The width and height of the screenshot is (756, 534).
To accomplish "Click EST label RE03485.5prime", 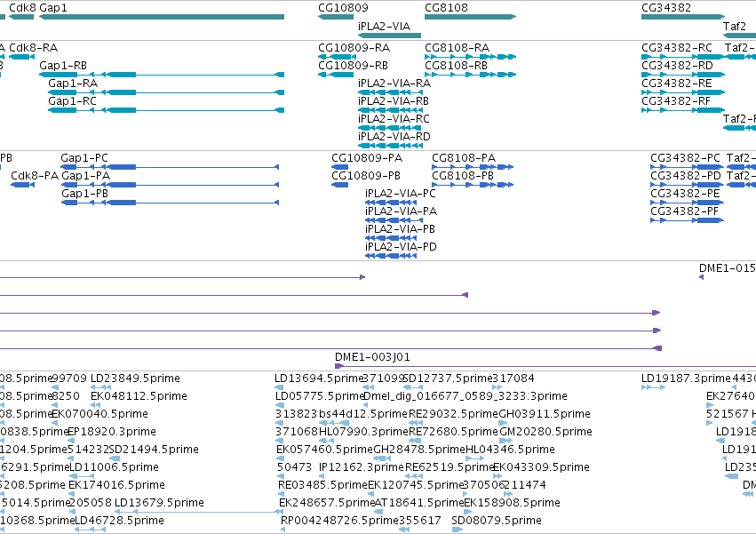I will coord(323,485).
